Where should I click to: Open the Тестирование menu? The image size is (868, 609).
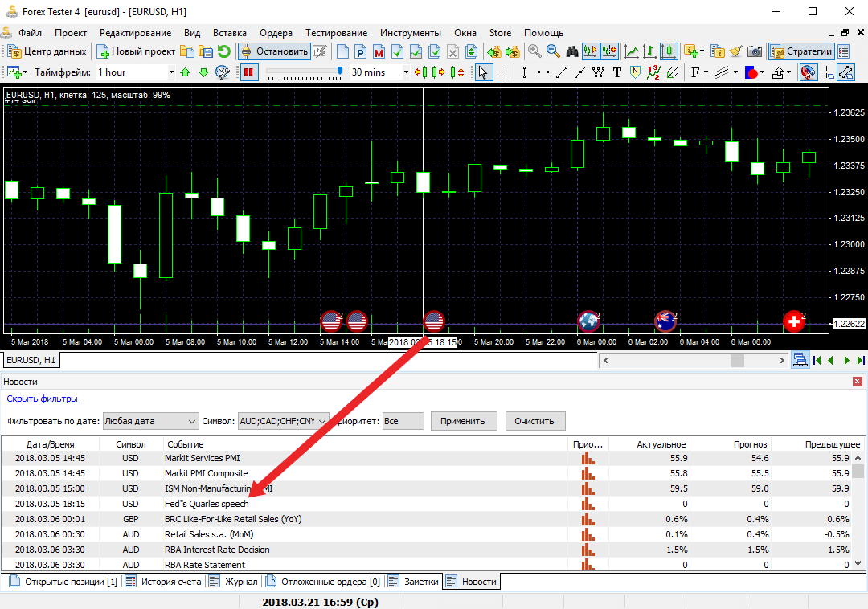[x=337, y=33]
